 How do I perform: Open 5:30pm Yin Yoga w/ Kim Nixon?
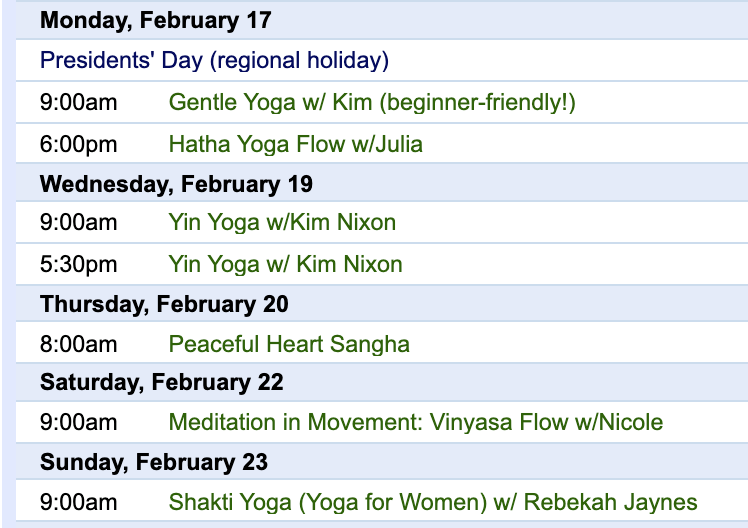(286, 265)
